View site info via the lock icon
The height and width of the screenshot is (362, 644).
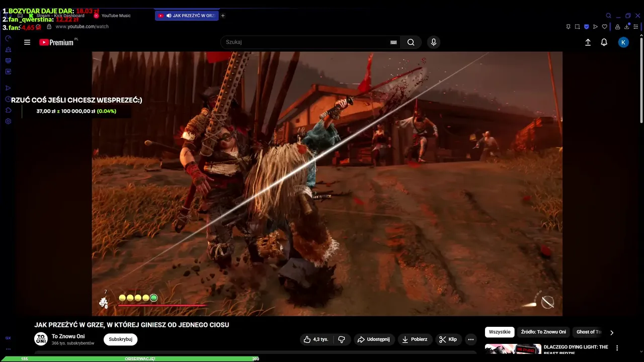pyautogui.click(x=49, y=27)
